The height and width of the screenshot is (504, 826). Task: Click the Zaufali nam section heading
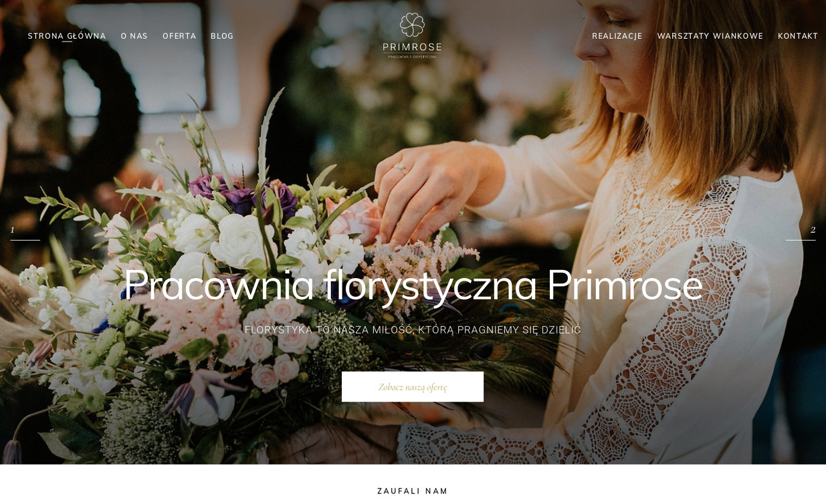[413, 491]
